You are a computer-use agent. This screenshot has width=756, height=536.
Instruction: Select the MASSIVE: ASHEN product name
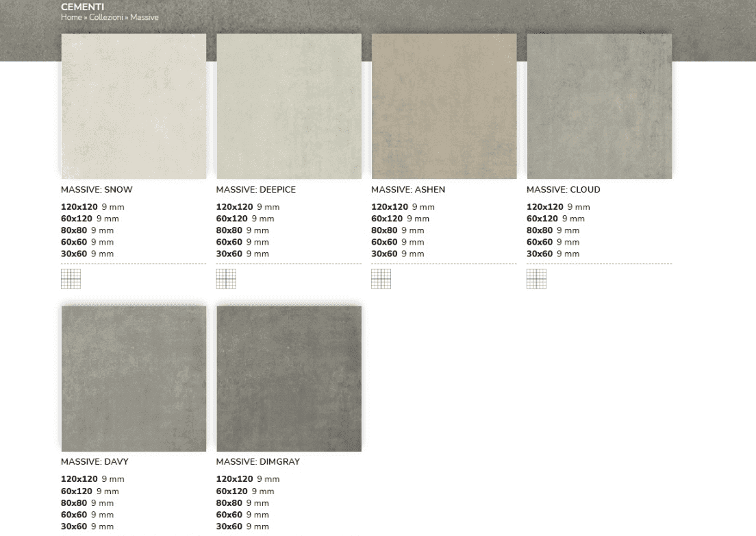click(x=408, y=190)
